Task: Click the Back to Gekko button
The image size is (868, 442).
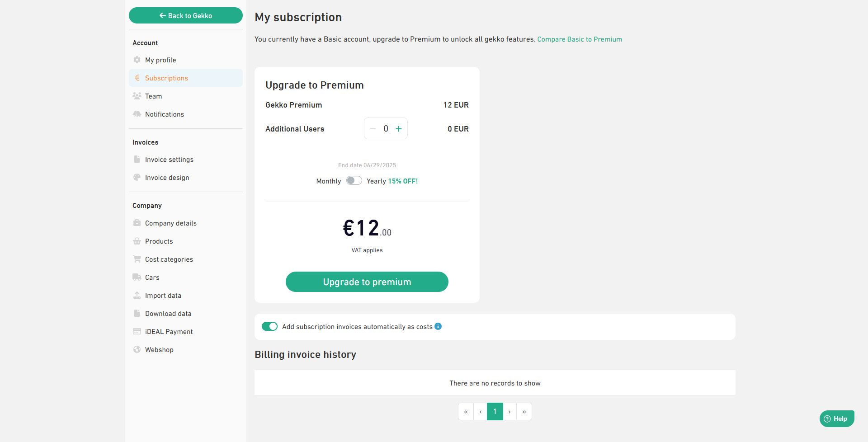Action: coord(186,15)
